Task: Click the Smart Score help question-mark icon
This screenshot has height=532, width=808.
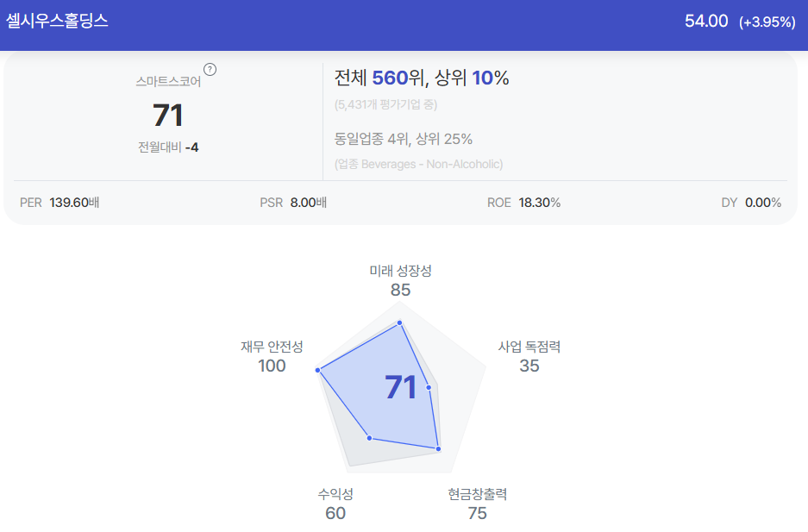Action: (x=210, y=69)
